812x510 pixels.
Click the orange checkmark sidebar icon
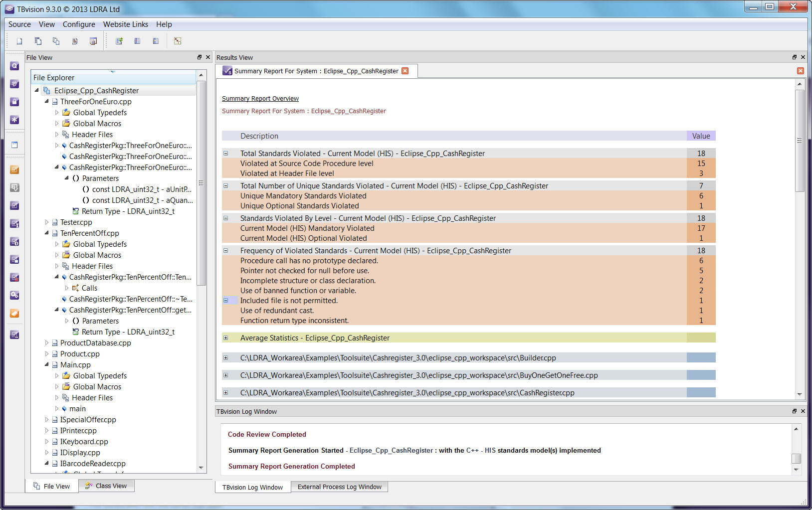14,170
